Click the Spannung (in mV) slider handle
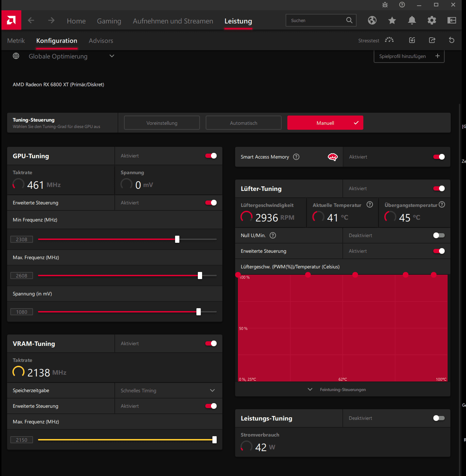Image resolution: width=466 pixels, height=476 pixels. 199,312
